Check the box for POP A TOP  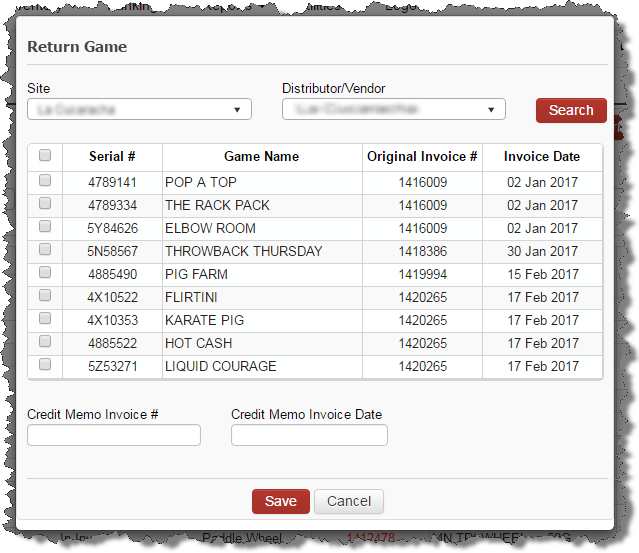[45, 180]
